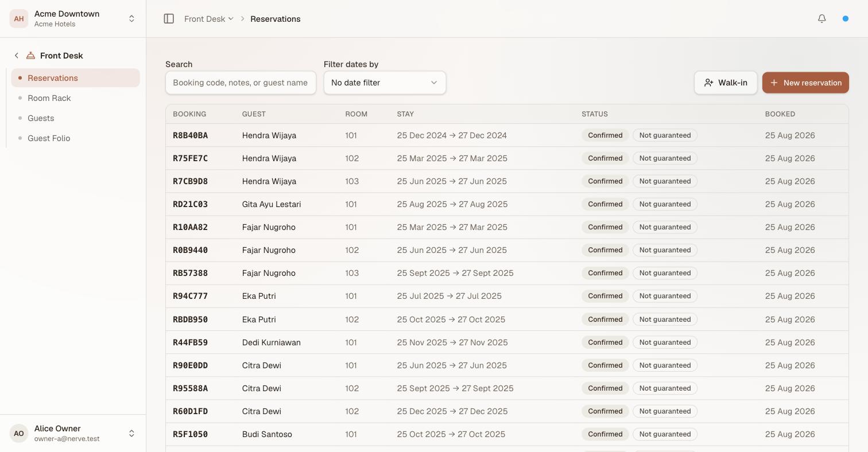This screenshot has width=868, height=452.
Task: Open booking R90E0DD
Action: [x=190, y=365]
